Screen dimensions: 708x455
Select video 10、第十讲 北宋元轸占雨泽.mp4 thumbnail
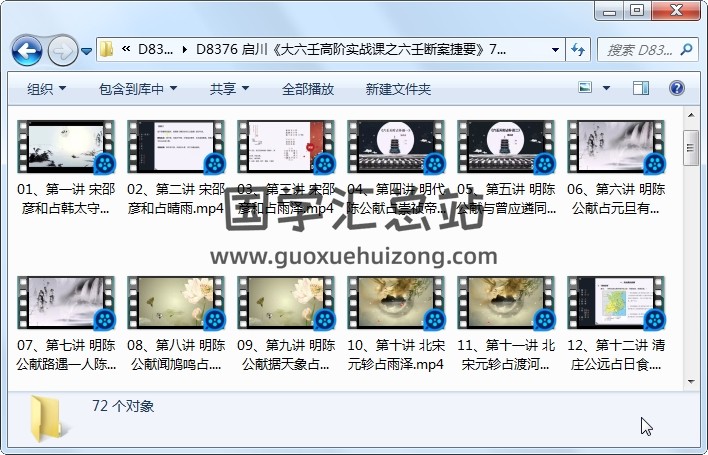pos(396,302)
